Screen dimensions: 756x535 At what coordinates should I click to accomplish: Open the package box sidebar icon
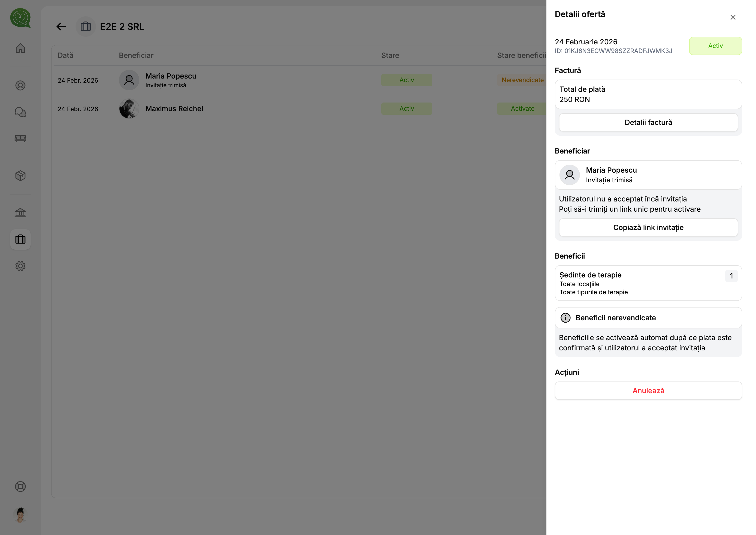coord(20,176)
